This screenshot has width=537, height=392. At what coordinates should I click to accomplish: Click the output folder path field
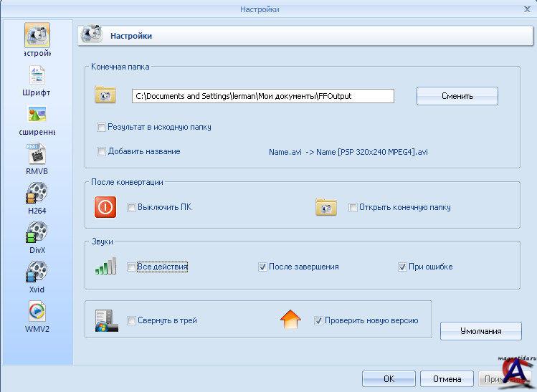(x=262, y=96)
